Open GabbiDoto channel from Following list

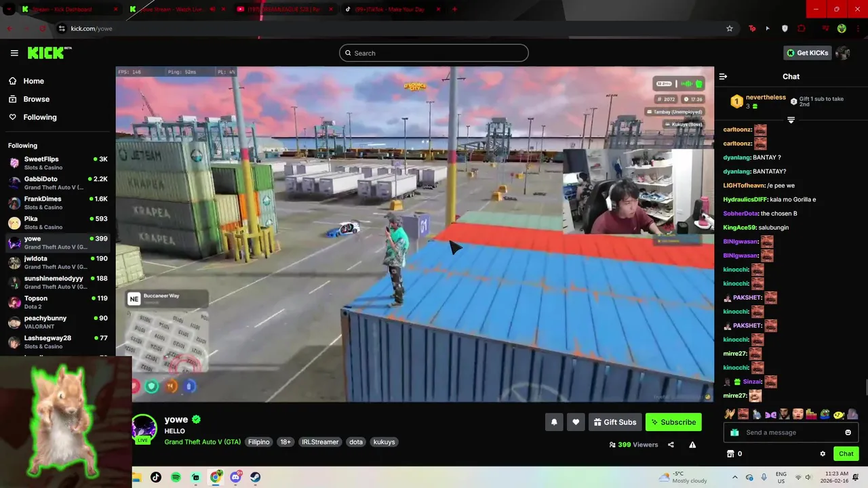click(58, 182)
